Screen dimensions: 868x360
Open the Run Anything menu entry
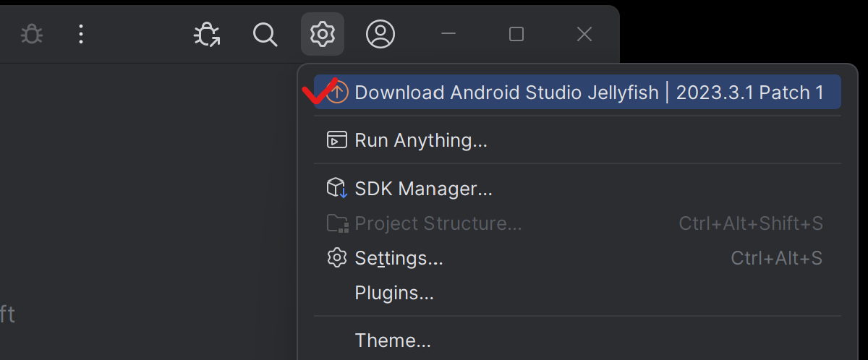point(577,140)
